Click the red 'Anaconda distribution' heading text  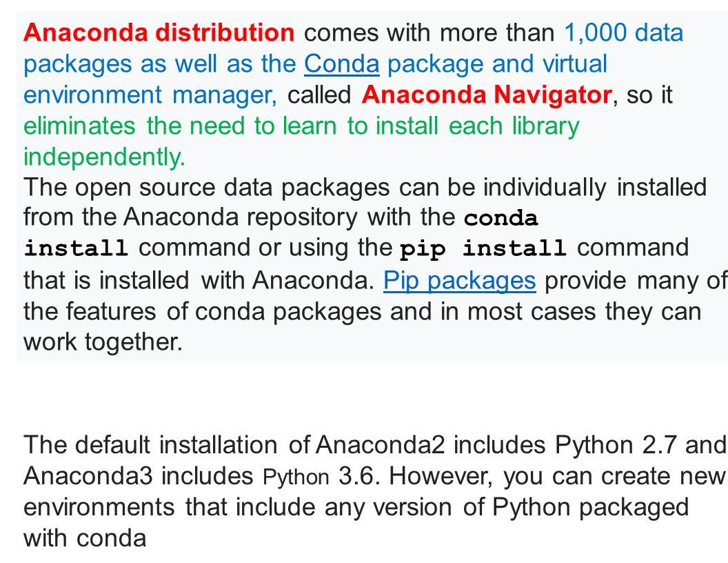159,32
